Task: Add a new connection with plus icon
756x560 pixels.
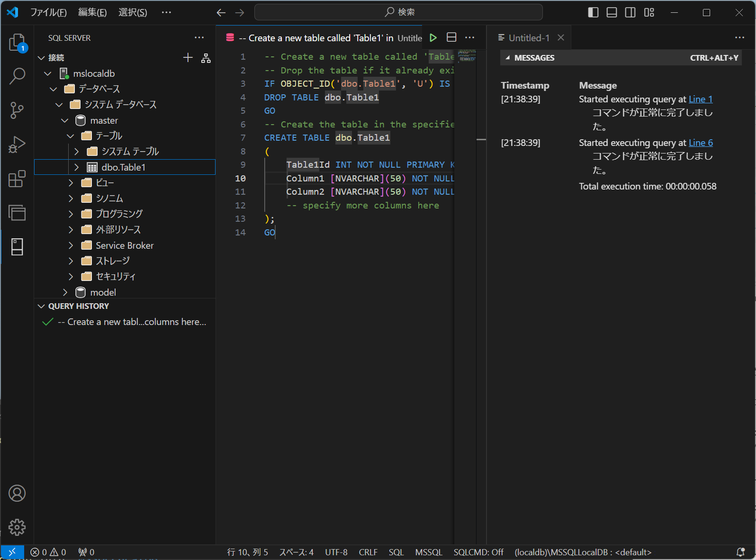Action: 188,58
